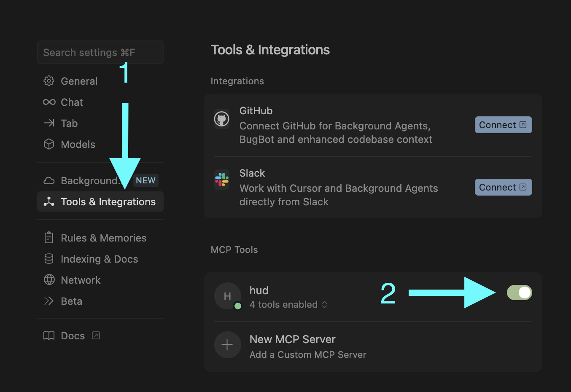571x392 pixels.
Task: Click the Docs book icon
Action: click(x=49, y=336)
